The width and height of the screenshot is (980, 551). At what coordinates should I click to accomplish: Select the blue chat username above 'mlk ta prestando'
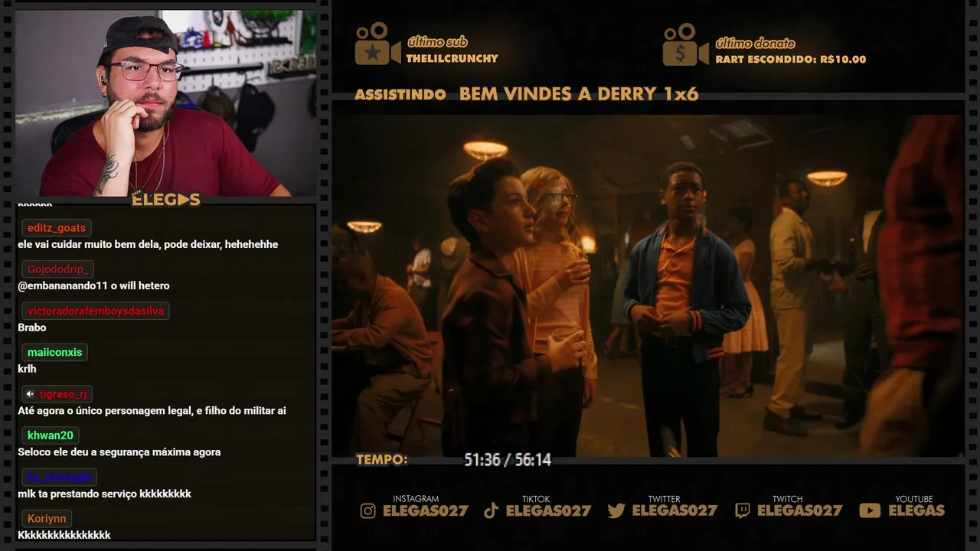click(x=60, y=477)
